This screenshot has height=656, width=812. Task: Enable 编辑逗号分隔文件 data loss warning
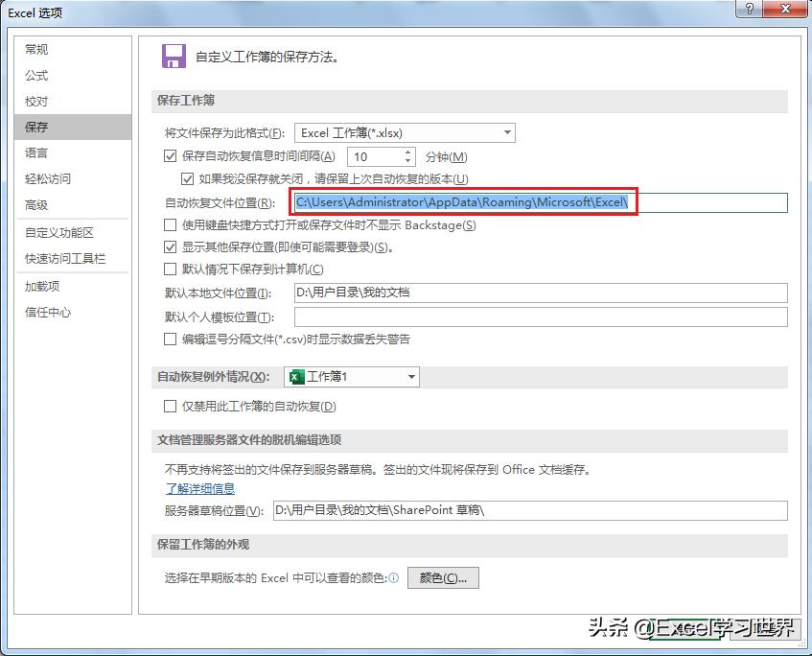coord(169,339)
